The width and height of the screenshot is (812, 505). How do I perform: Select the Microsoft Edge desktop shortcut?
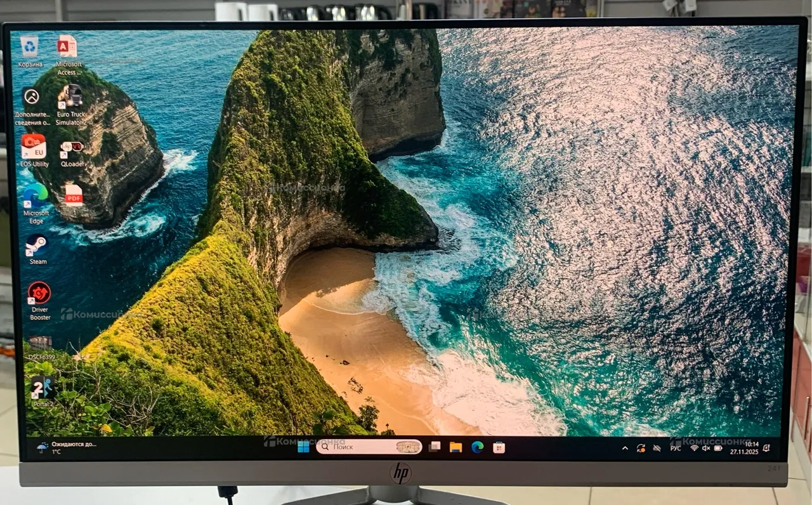point(36,195)
